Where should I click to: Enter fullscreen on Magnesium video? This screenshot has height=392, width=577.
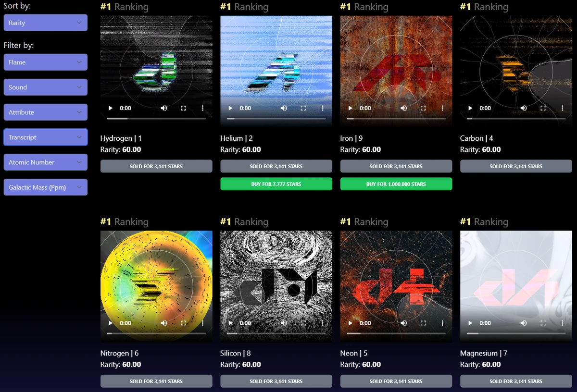click(x=543, y=323)
